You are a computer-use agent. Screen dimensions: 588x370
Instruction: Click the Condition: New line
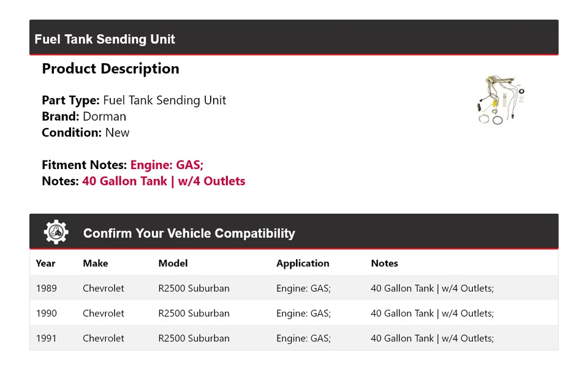tap(86, 132)
